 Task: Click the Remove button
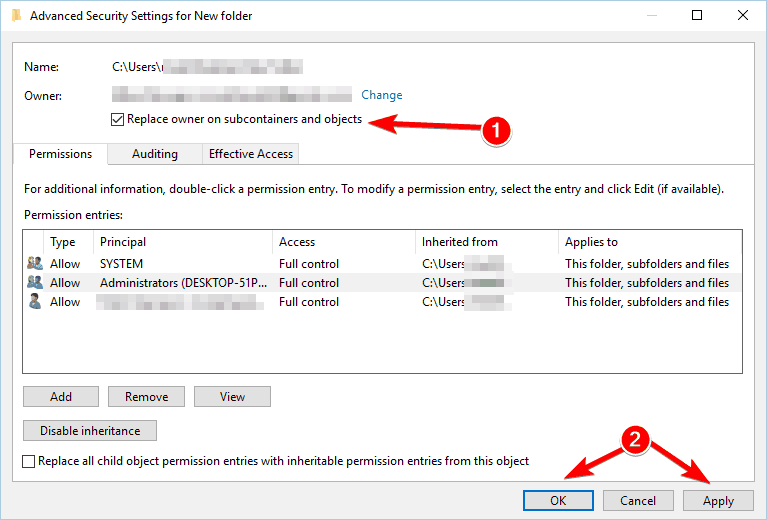pos(146,397)
